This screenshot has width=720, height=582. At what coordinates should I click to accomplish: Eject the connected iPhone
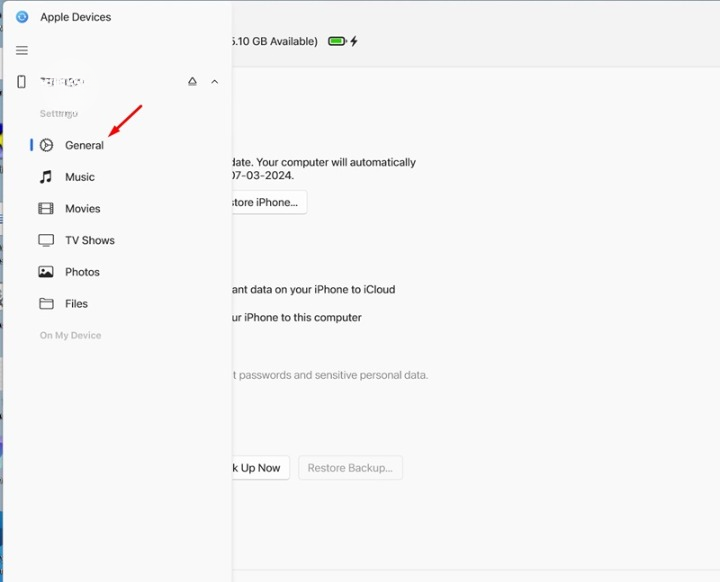[192, 82]
